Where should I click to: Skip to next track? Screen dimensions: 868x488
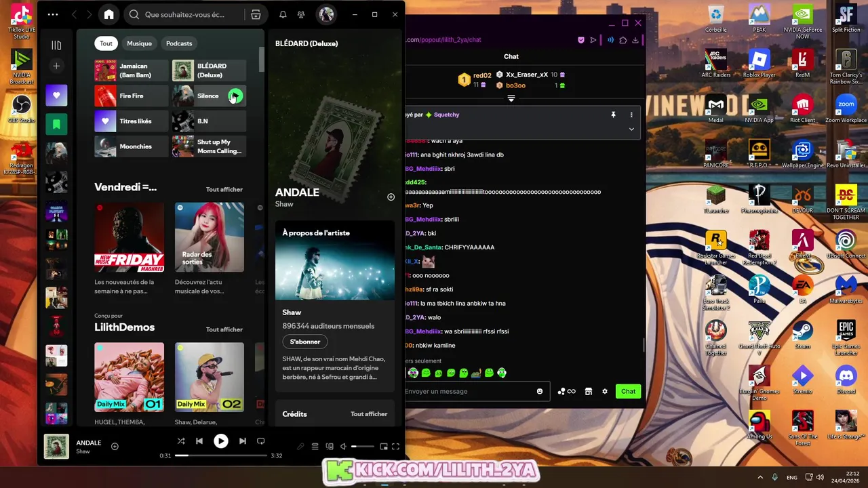(x=242, y=441)
